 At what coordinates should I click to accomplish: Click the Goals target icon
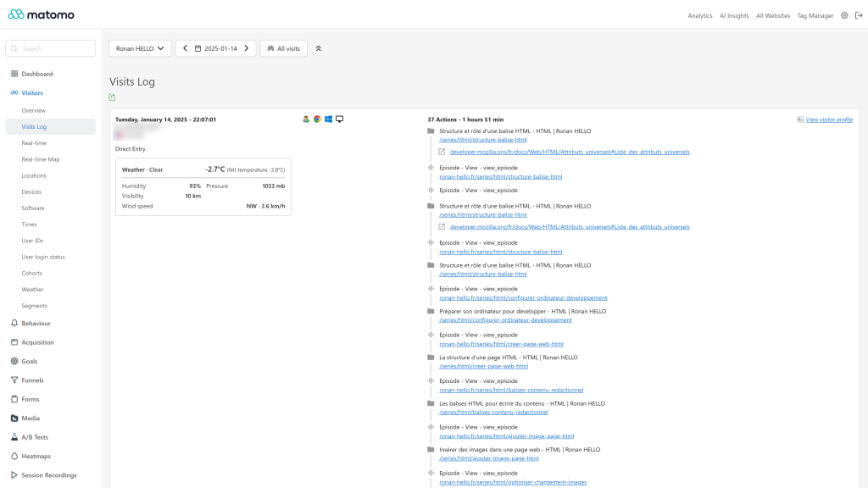point(14,361)
